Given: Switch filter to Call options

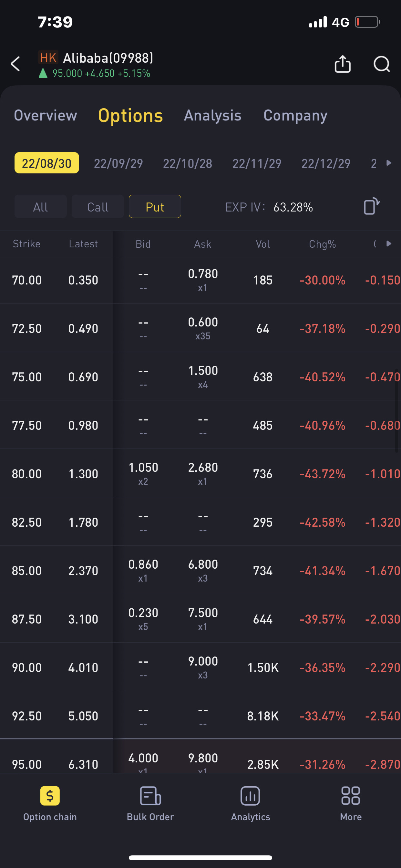Looking at the screenshot, I should (x=98, y=207).
